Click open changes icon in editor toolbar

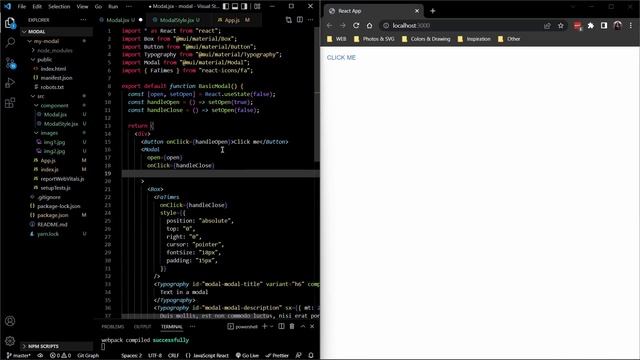pos(289,20)
